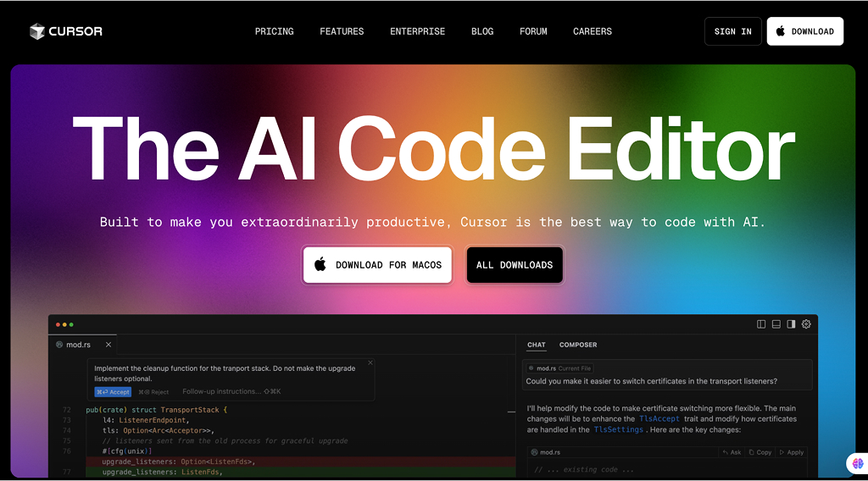The height and width of the screenshot is (481, 868).
Task: Close the mod.rs tab
Action: (108, 345)
